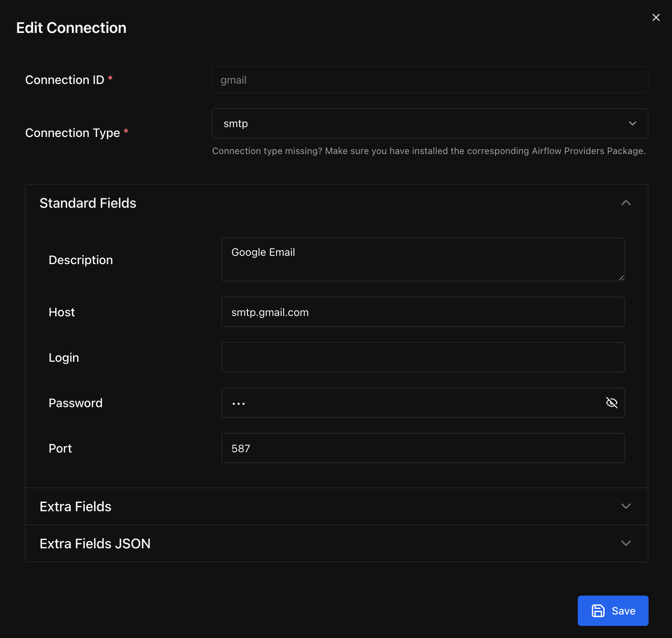Click the Port label
Screen dimensions: 672x638
pos(60,448)
